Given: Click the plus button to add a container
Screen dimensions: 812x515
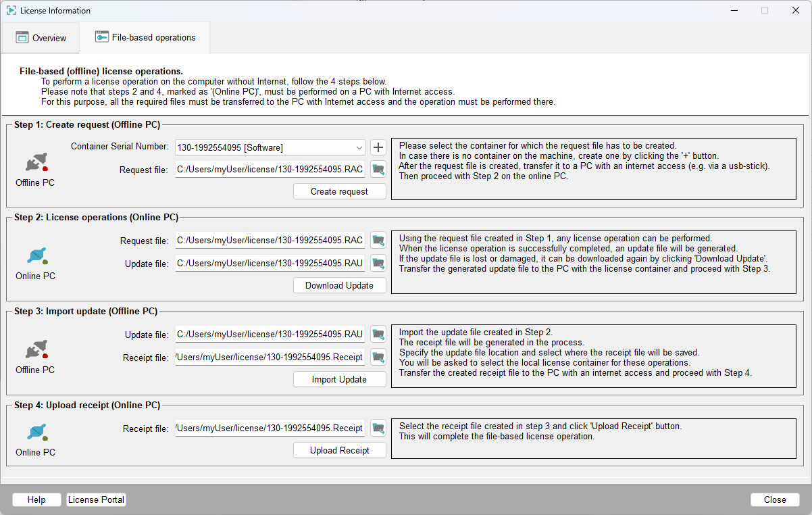Looking at the screenshot, I should [x=378, y=147].
